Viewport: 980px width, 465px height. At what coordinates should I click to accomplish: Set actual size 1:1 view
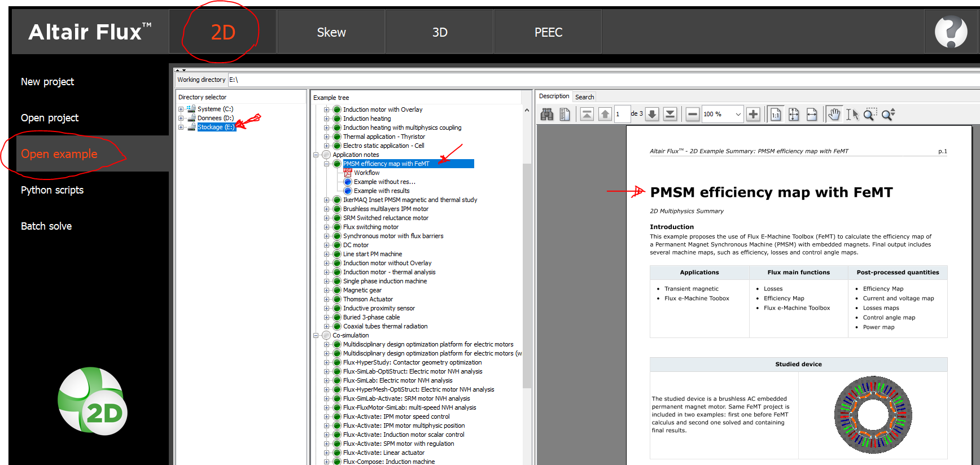coord(776,115)
